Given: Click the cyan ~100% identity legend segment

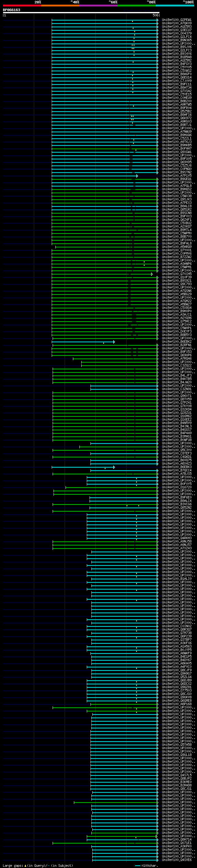Looking at the screenshot, I should tap(175, 6).
